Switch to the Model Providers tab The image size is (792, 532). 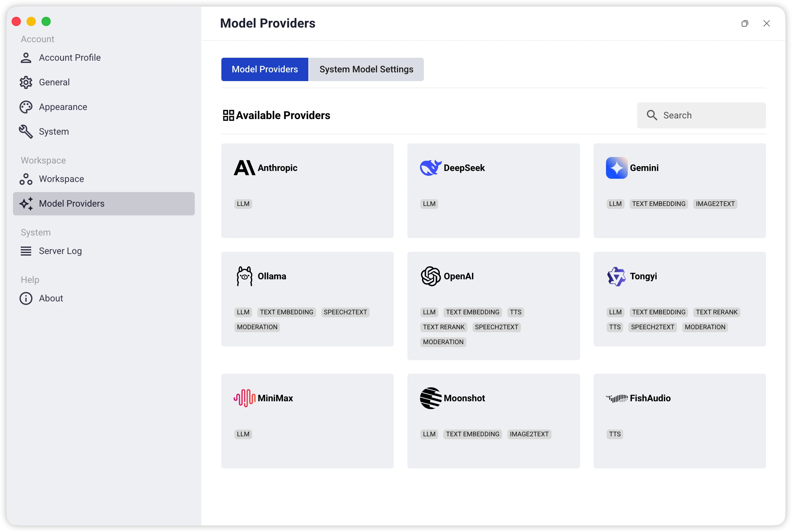pyautogui.click(x=265, y=69)
